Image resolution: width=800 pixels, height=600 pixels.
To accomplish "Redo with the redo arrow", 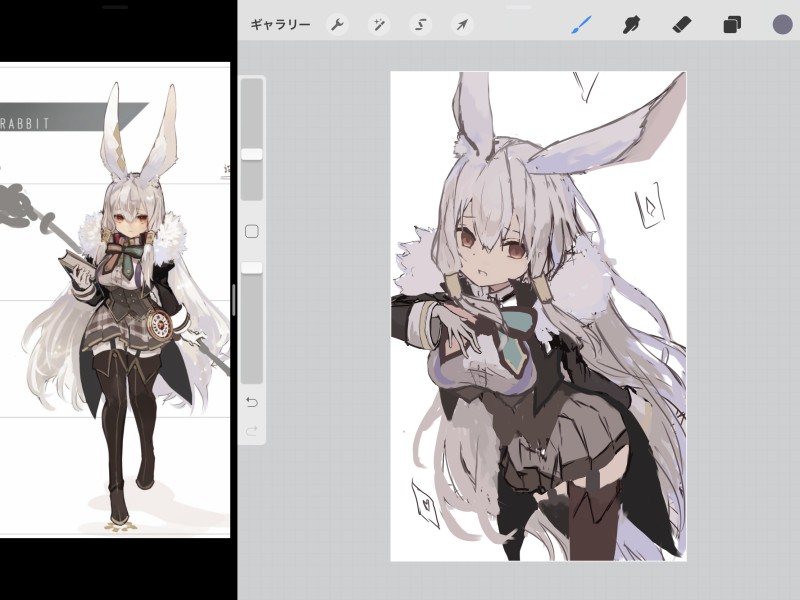I will click(252, 432).
